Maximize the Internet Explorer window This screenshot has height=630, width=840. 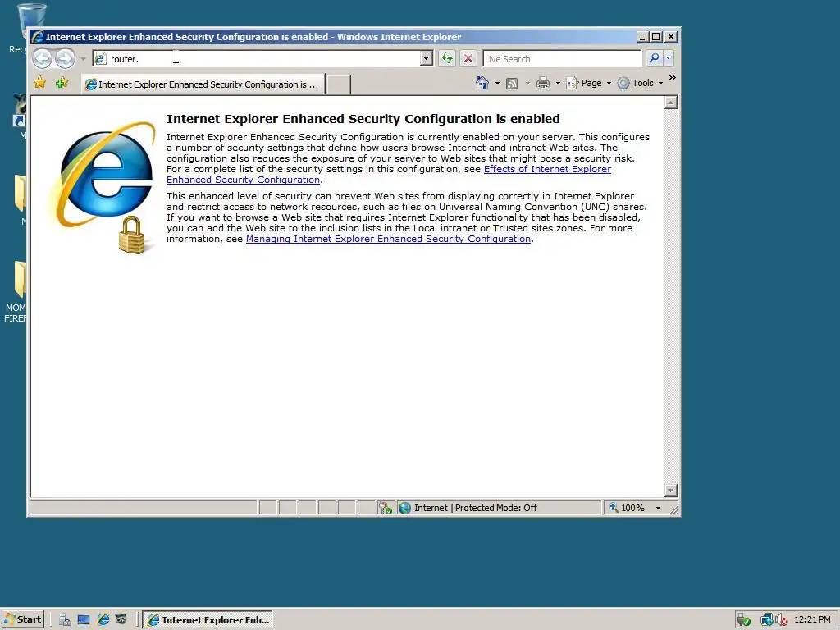tap(656, 37)
